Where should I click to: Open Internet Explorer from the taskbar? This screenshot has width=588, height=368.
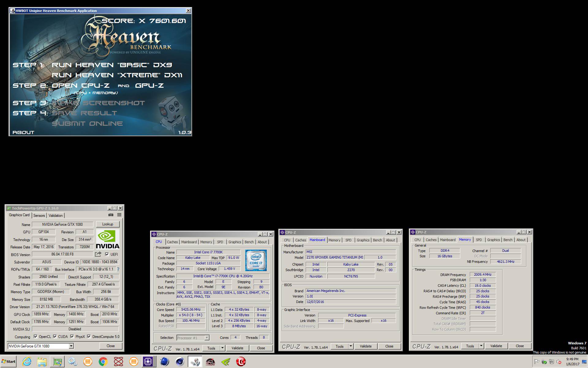pyautogui.click(x=27, y=362)
